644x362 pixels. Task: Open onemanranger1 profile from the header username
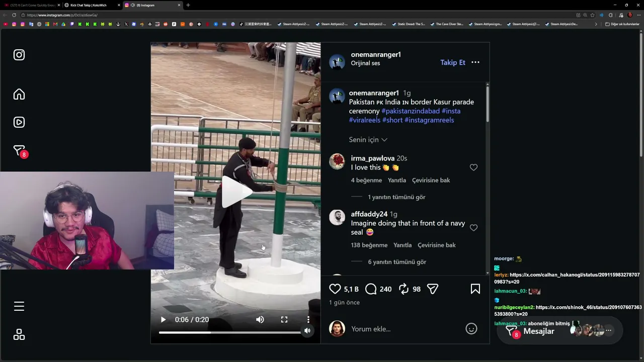(376, 54)
